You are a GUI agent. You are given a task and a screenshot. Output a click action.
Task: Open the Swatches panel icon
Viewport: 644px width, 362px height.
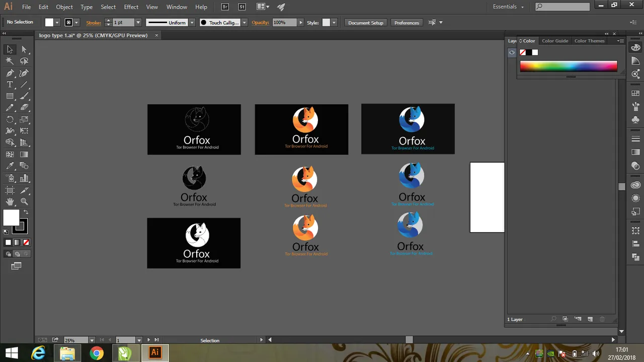[636, 93]
